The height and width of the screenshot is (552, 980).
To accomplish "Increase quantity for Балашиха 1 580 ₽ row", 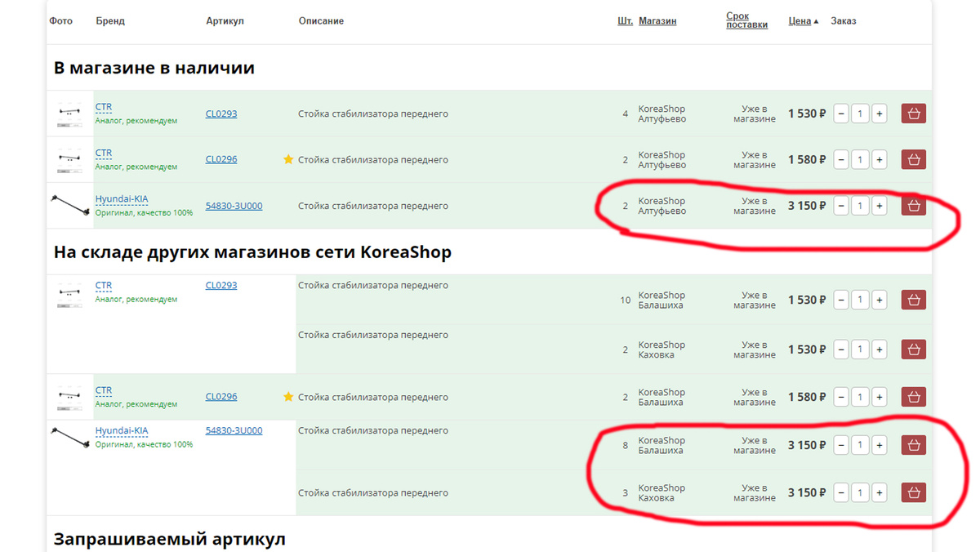I will [880, 397].
